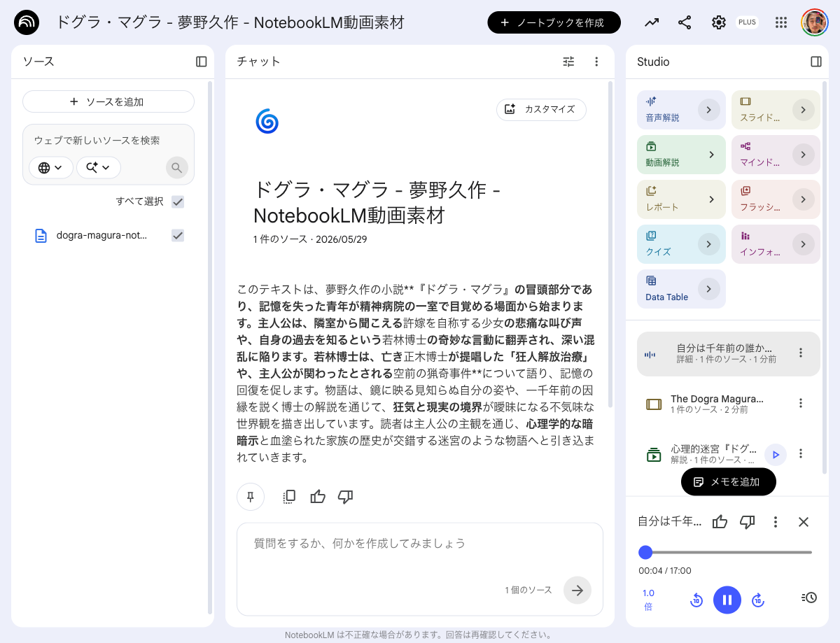Rewind audio ten seconds

tap(696, 600)
